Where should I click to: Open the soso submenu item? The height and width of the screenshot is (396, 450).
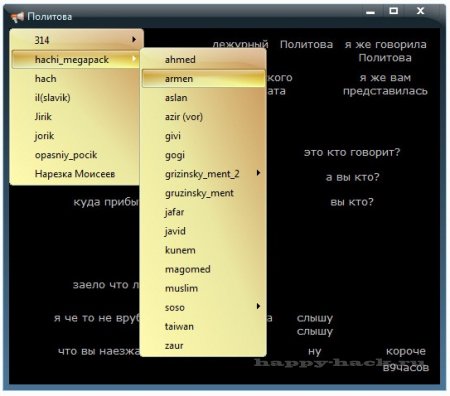[x=203, y=307]
